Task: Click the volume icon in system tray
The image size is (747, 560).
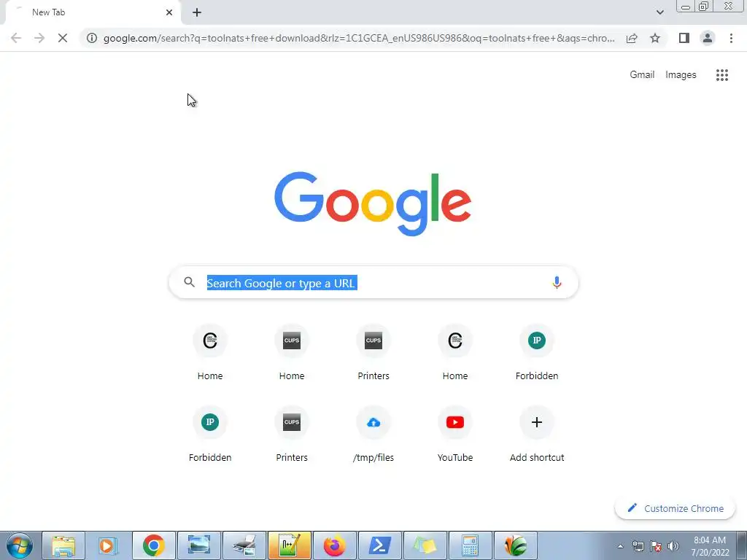Action: click(673, 546)
